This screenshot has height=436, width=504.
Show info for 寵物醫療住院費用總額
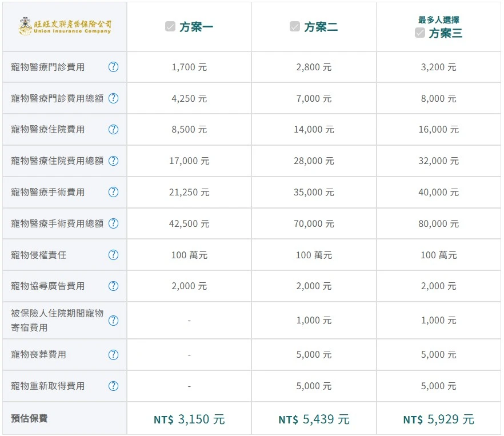113,161
